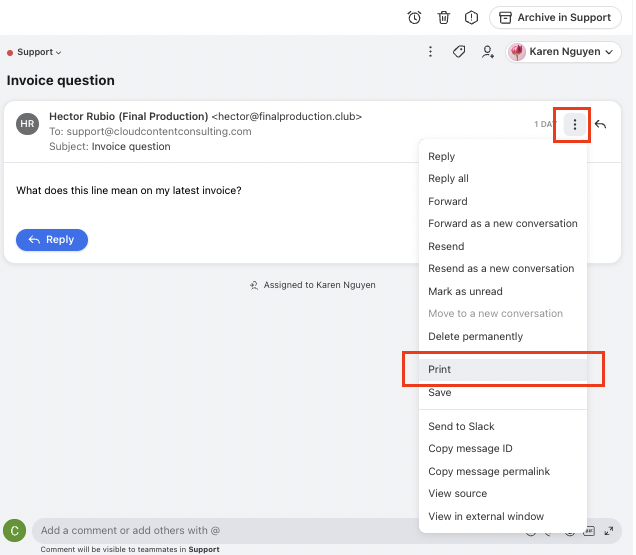The width and height of the screenshot is (636, 555).
Task: Open Karen Nguyen assignee dropdown
Action: [563, 52]
